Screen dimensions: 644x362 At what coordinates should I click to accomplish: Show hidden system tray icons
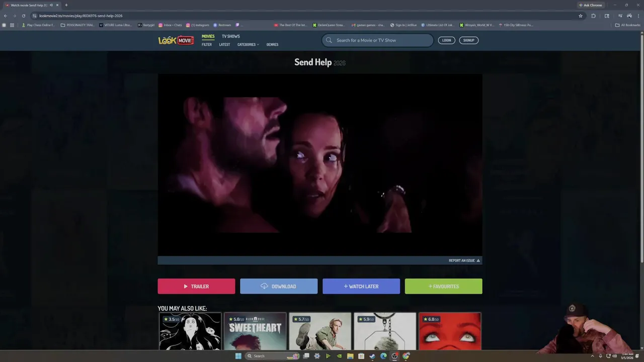tap(592, 356)
